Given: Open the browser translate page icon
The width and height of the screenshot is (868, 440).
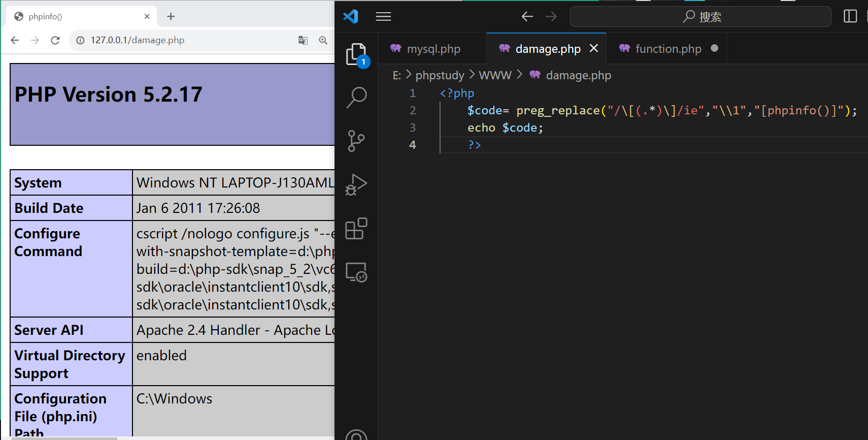Looking at the screenshot, I should (x=303, y=40).
